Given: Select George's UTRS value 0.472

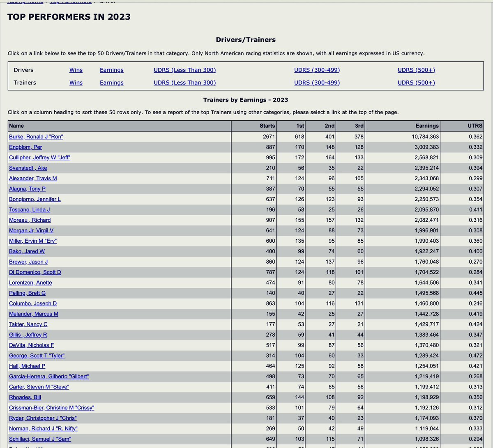Looking at the screenshot, I should [476, 356].
